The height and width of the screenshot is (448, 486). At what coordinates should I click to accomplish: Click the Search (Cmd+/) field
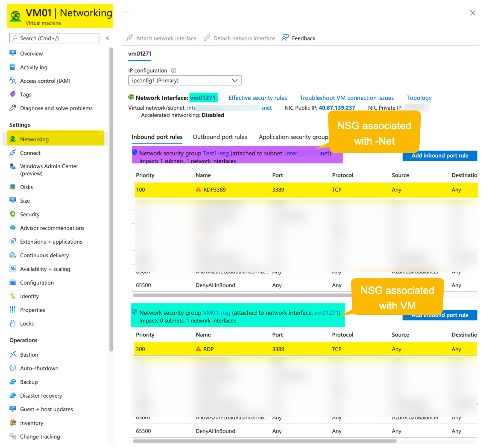54,38
